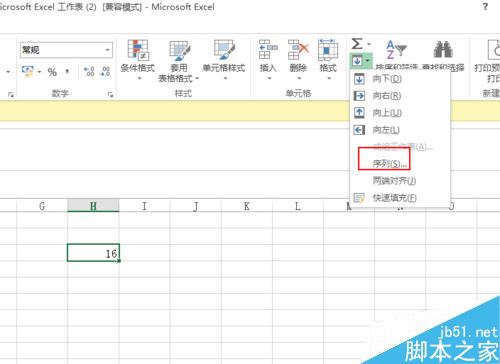Viewport: 500px width, 364px height.
Task: Choose Flash Fill (快速填充) from the menu
Action: coord(400,198)
